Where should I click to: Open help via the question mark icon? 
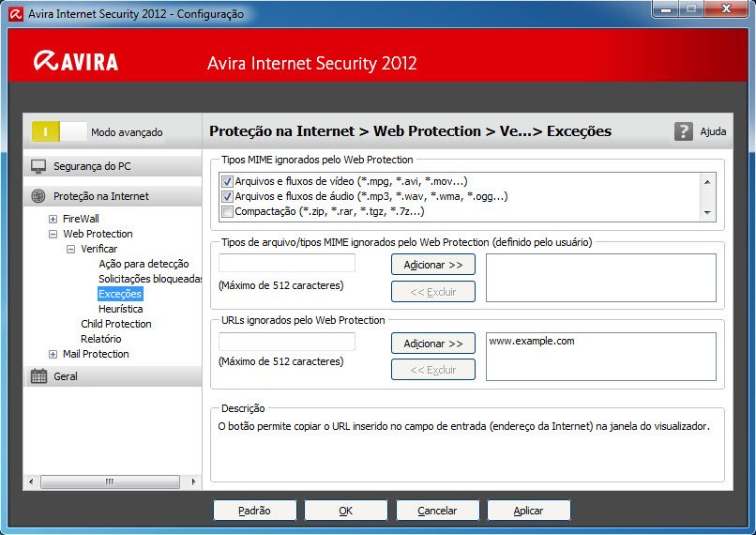(x=683, y=131)
